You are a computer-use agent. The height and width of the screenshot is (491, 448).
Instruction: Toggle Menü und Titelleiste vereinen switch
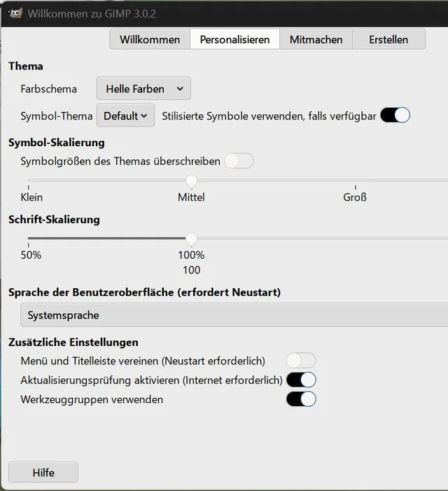[301, 361]
